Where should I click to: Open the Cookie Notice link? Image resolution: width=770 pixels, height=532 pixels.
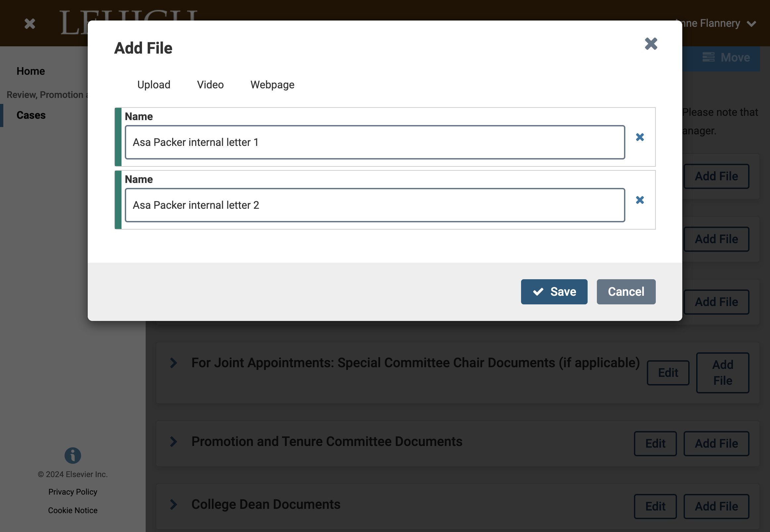(x=73, y=510)
